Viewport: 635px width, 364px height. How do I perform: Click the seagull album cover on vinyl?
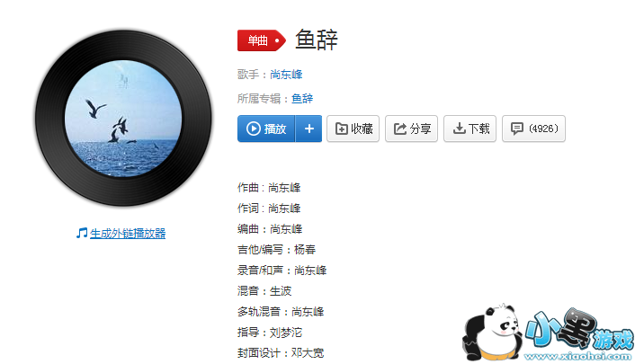coord(123,119)
